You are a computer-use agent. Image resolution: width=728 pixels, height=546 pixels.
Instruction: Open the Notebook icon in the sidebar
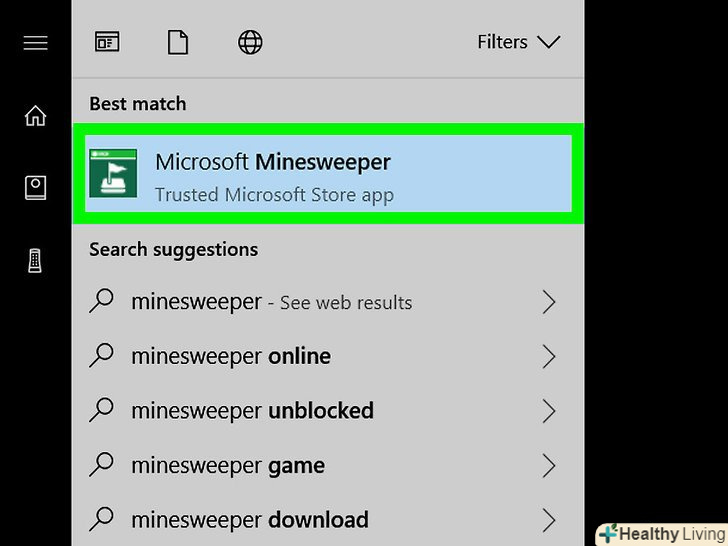(x=35, y=188)
